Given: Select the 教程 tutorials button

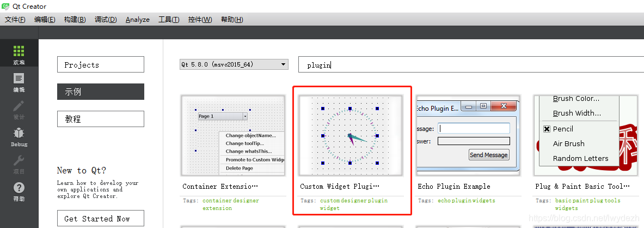Looking at the screenshot, I should coord(101,119).
